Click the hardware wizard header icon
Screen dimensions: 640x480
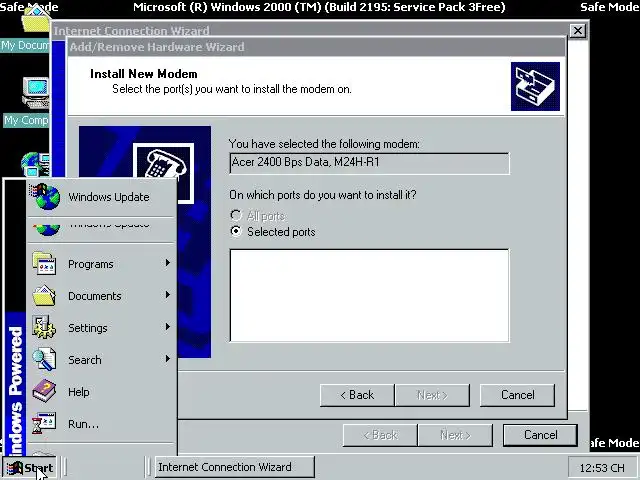click(535, 87)
